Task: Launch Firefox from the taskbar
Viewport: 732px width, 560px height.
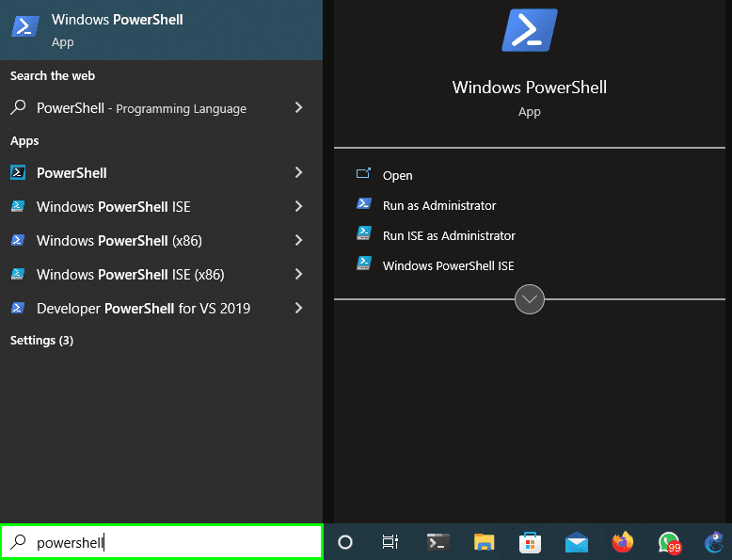Action: 623,542
